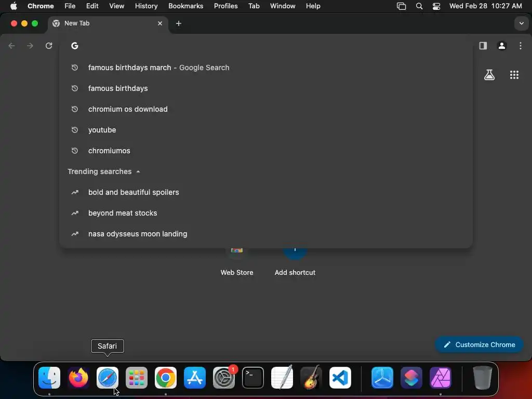Open the View menu
This screenshot has width=532, height=399.
117,6
